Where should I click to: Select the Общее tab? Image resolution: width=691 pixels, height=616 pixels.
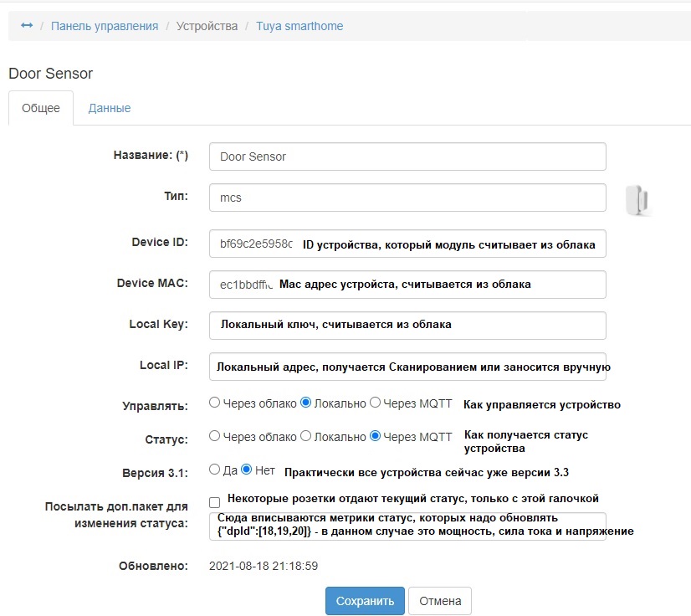[x=41, y=108]
